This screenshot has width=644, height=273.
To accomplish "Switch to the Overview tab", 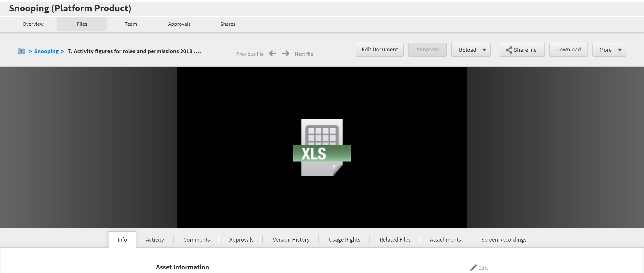I will [x=33, y=24].
